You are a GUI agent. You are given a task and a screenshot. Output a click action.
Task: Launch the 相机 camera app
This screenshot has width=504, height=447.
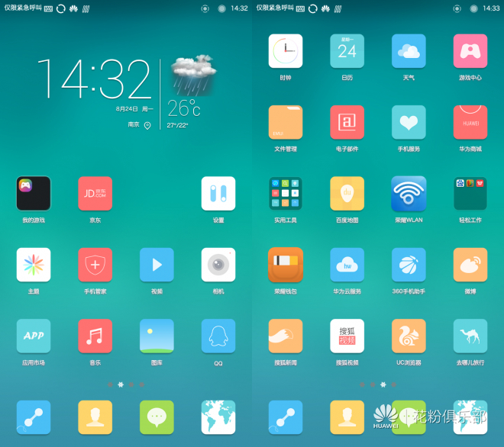point(218,265)
